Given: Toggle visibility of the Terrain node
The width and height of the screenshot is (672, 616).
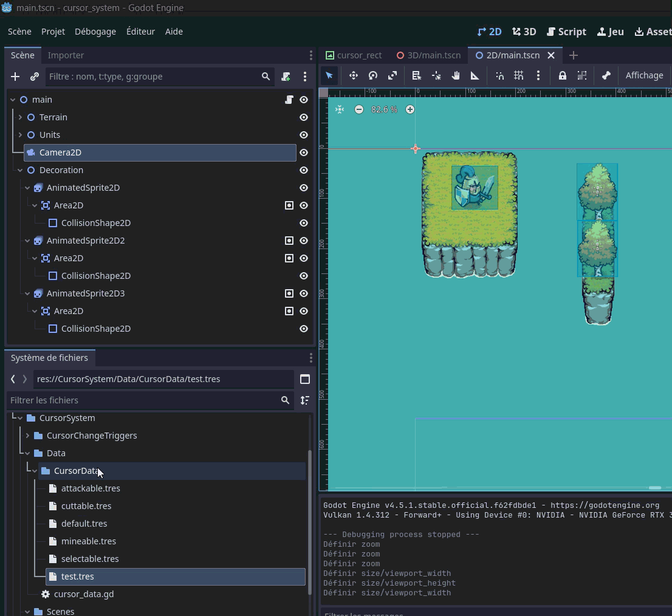Looking at the screenshot, I should coord(304,117).
